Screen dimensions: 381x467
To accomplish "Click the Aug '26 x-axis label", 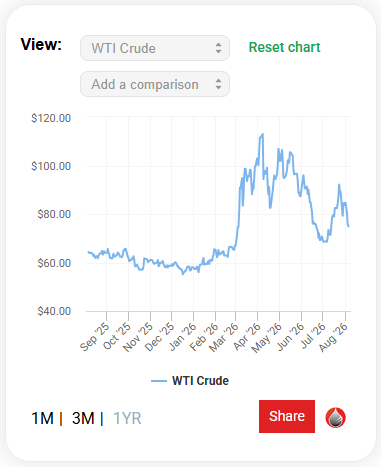I will [333, 337].
